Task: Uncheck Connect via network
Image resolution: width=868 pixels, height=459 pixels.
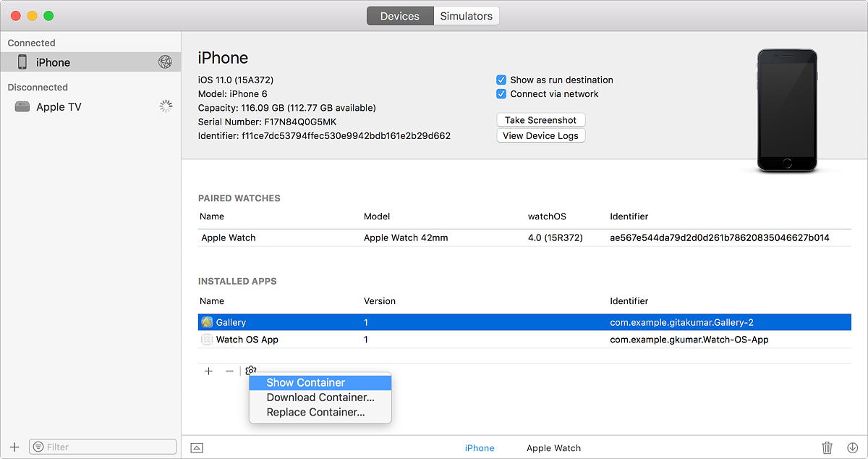Action: pos(501,93)
